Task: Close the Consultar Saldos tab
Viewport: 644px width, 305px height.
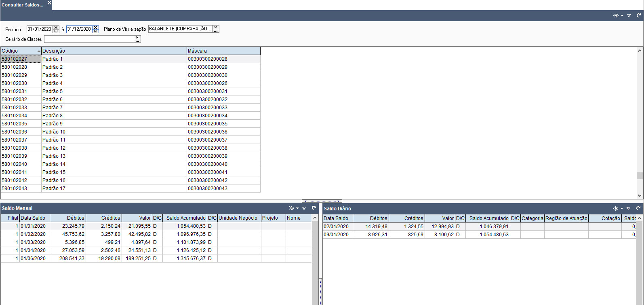Action: tap(49, 3)
